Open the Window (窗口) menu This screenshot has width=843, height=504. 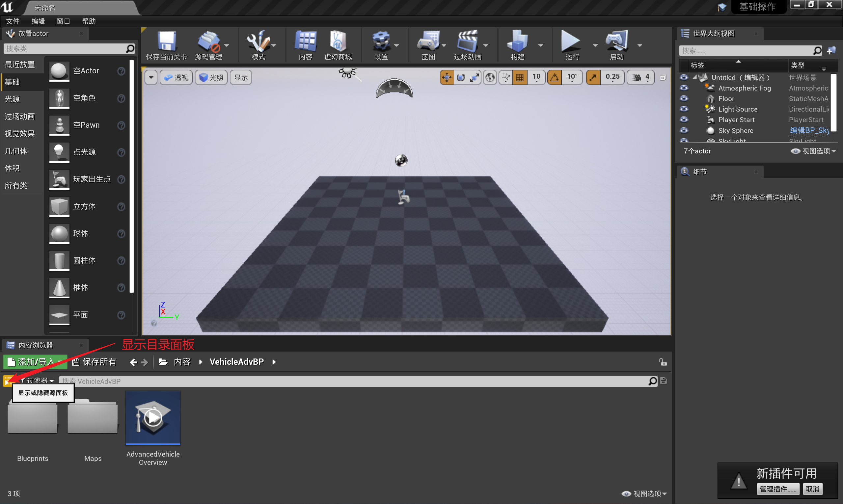click(x=63, y=21)
